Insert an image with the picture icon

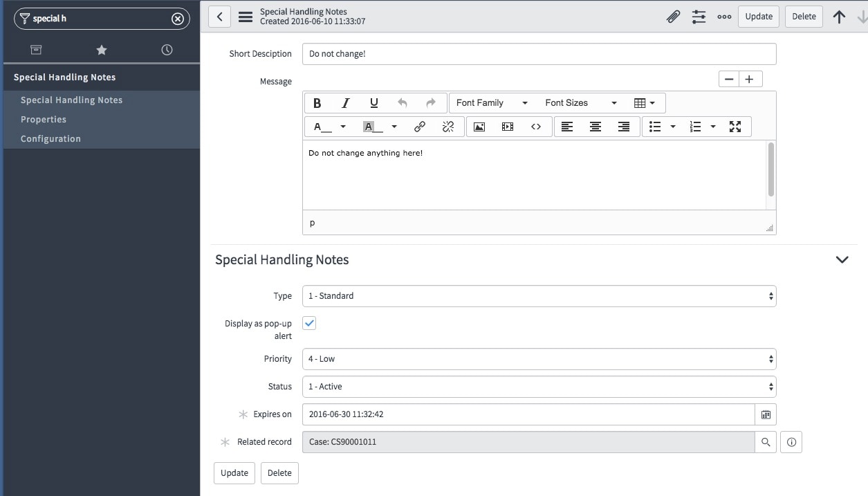(479, 127)
